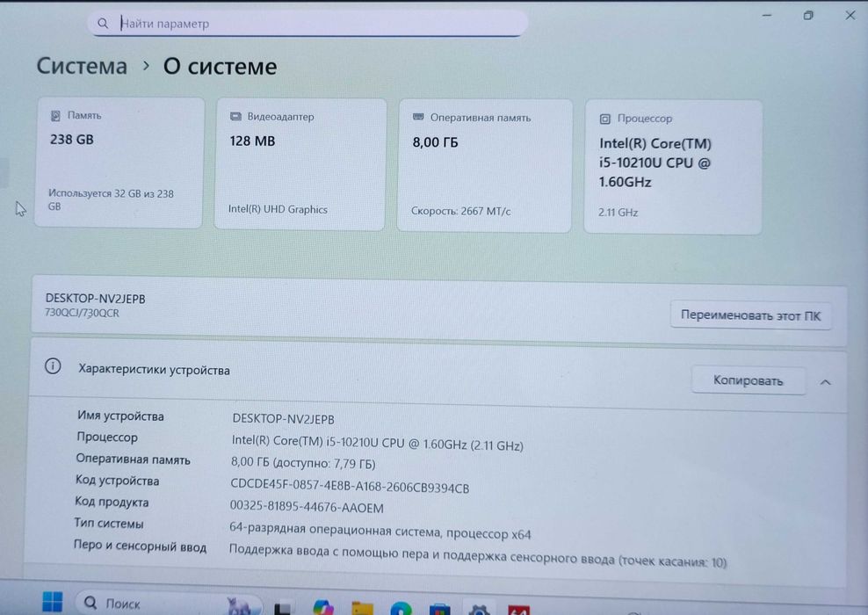Screen dimensions: 868x615
Task: Open Copilot from the taskbar
Action: [322, 607]
